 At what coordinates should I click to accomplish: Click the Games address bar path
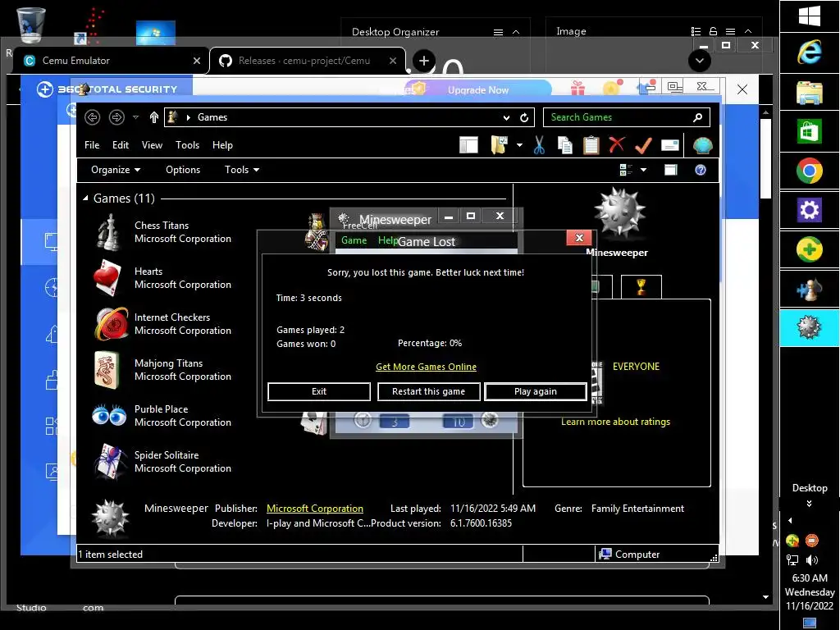[x=212, y=117]
